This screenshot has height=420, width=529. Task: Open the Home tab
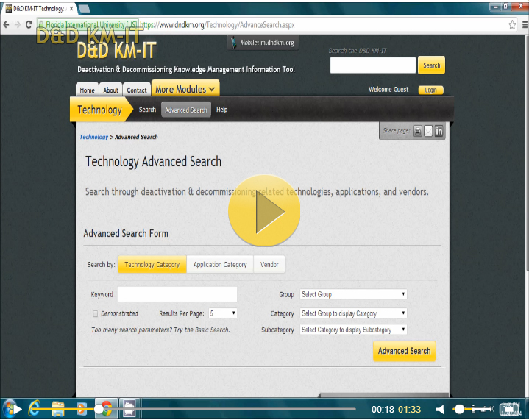87,90
